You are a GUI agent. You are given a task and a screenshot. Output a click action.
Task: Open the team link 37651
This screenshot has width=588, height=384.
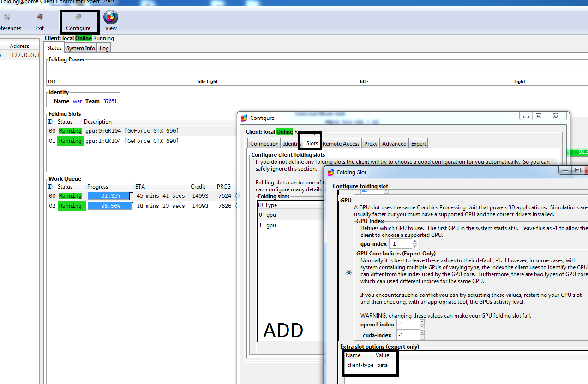tap(110, 101)
